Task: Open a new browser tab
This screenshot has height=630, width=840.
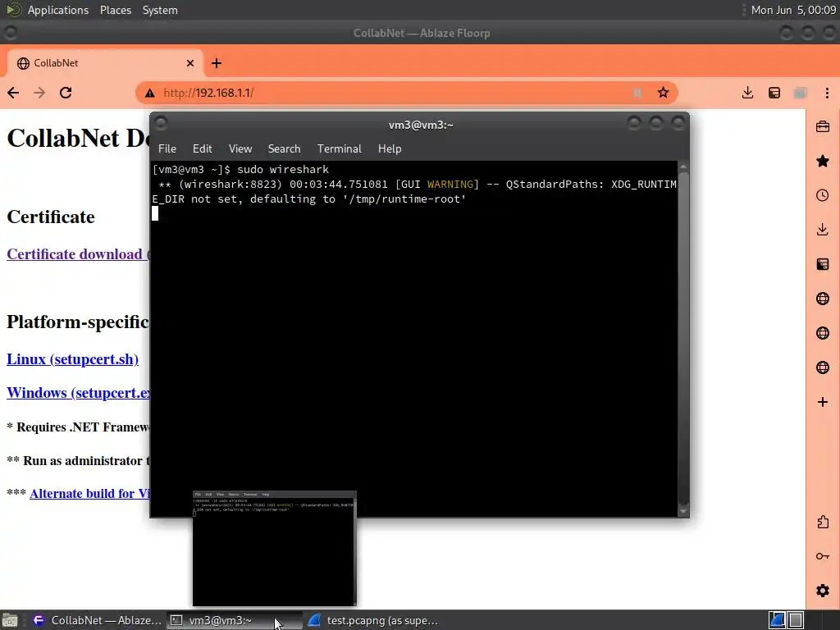Action: pos(217,63)
